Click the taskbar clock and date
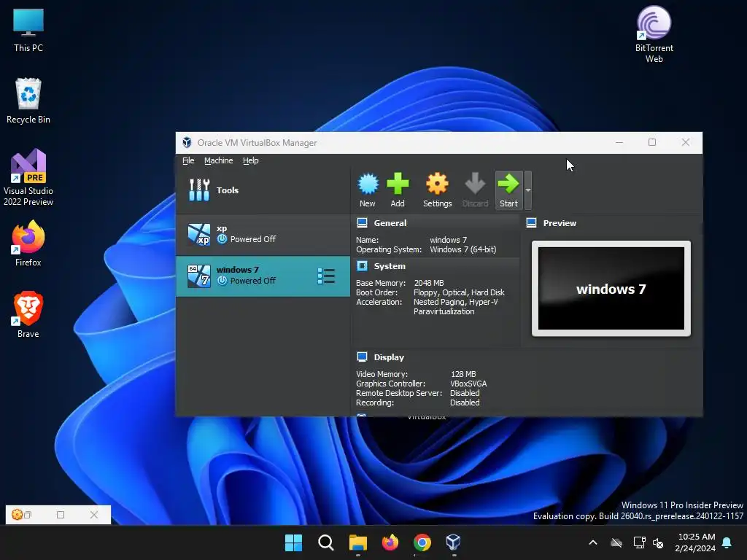The height and width of the screenshot is (560, 747). coord(695,542)
